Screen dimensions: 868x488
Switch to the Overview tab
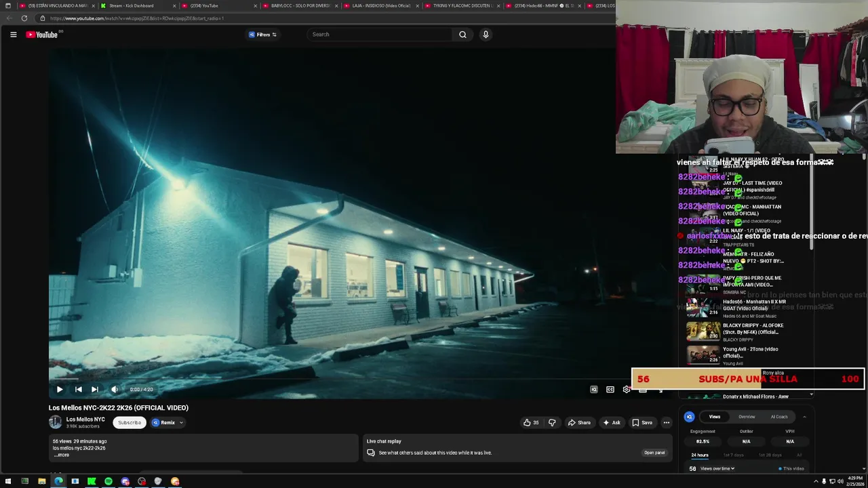click(x=747, y=417)
